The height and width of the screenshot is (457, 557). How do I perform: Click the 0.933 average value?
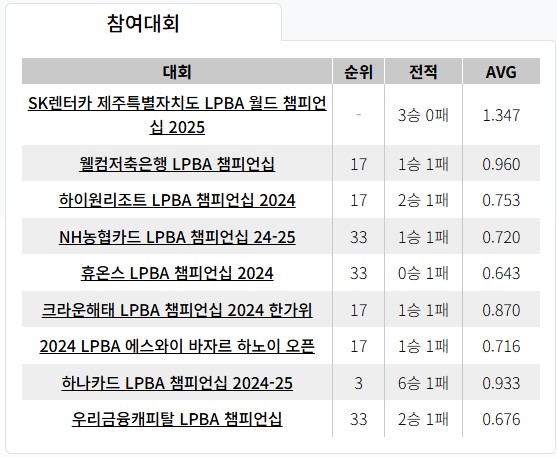pos(501,383)
